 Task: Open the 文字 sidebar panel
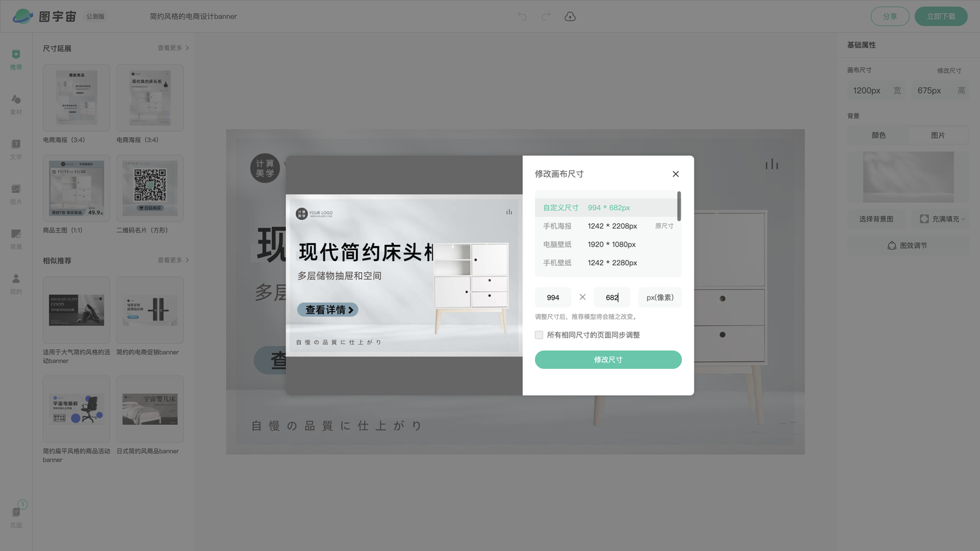pos(16,149)
